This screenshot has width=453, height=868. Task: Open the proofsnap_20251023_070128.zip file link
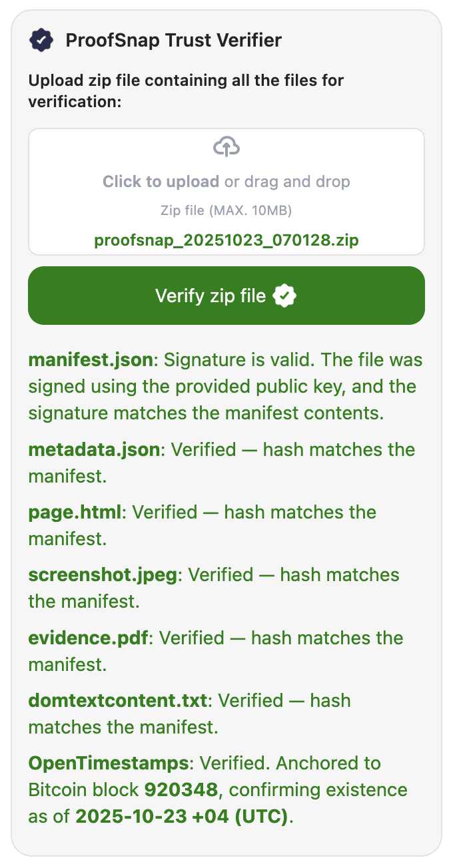[226, 240]
